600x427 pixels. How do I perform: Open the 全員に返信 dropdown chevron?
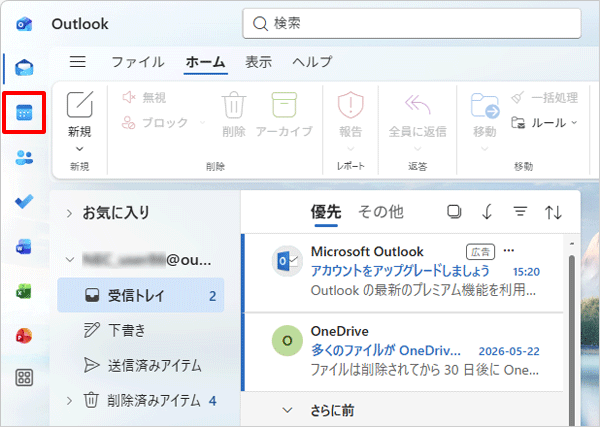(417, 148)
